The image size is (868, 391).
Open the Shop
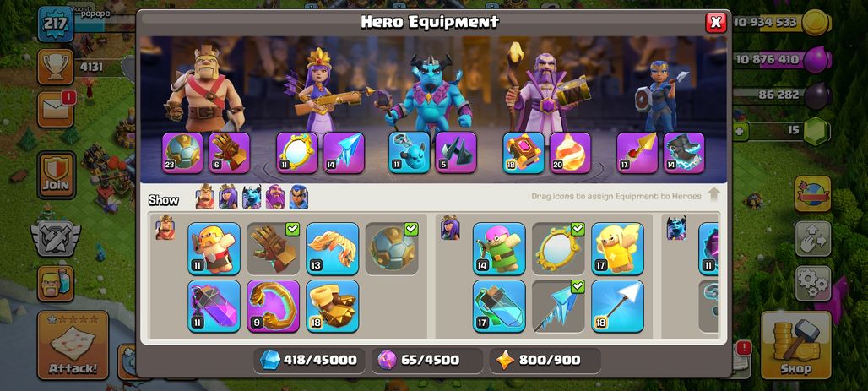tap(796, 345)
